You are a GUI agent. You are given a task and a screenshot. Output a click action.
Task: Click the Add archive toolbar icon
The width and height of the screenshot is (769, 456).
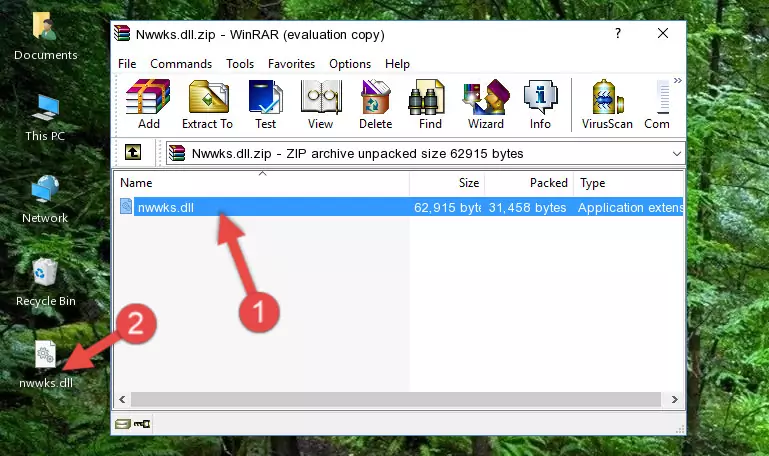(148, 104)
